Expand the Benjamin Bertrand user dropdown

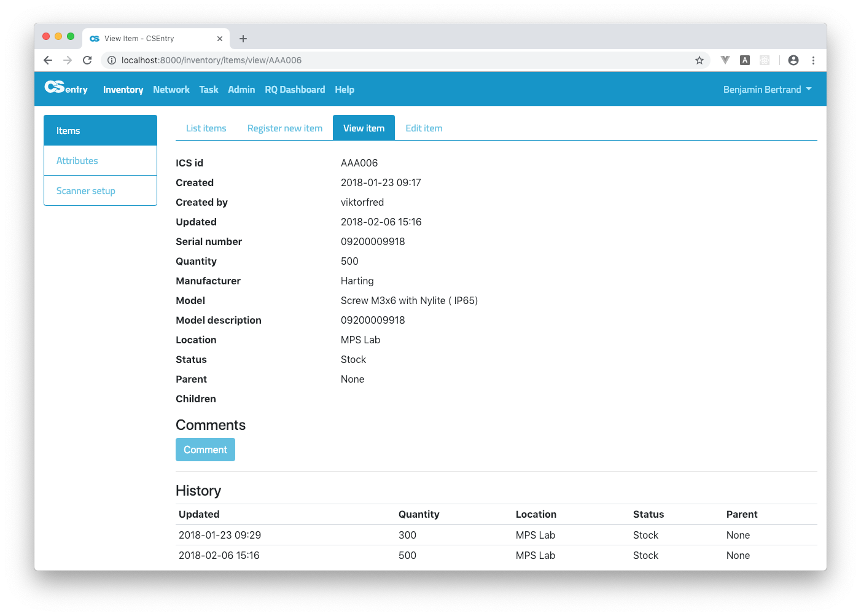767,90
